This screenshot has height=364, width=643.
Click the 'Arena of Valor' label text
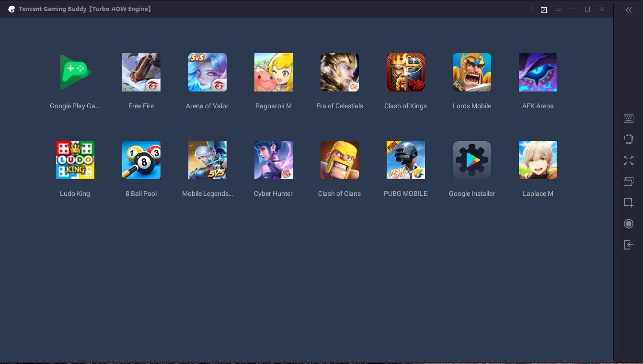207,106
